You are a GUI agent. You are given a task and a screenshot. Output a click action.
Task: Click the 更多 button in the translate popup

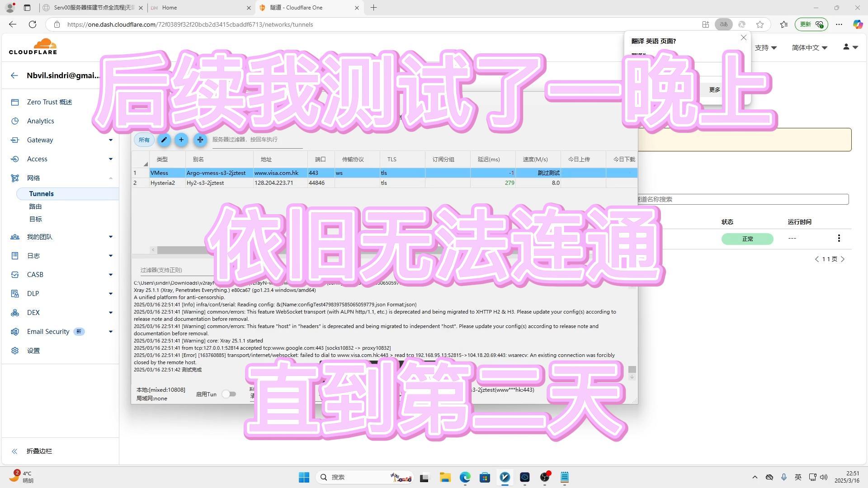coord(713,89)
